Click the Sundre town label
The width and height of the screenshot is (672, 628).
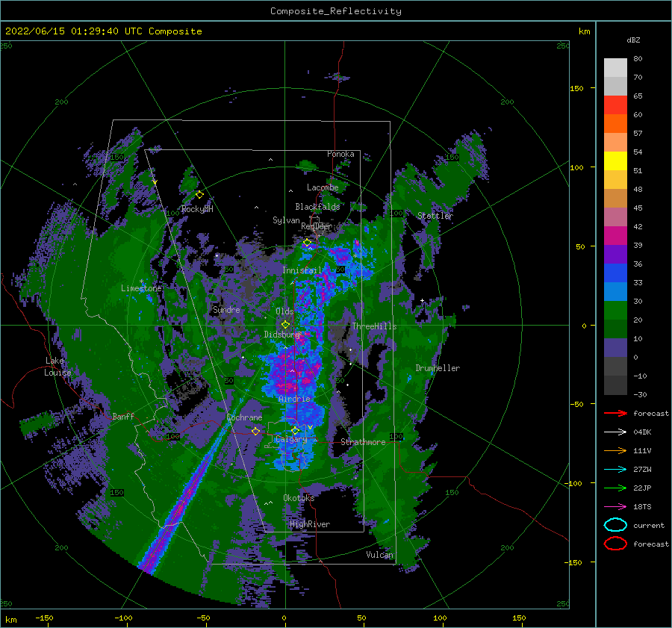[226, 309]
